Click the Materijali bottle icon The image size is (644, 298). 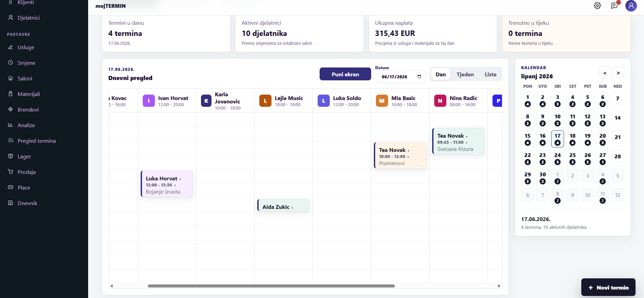11,94
